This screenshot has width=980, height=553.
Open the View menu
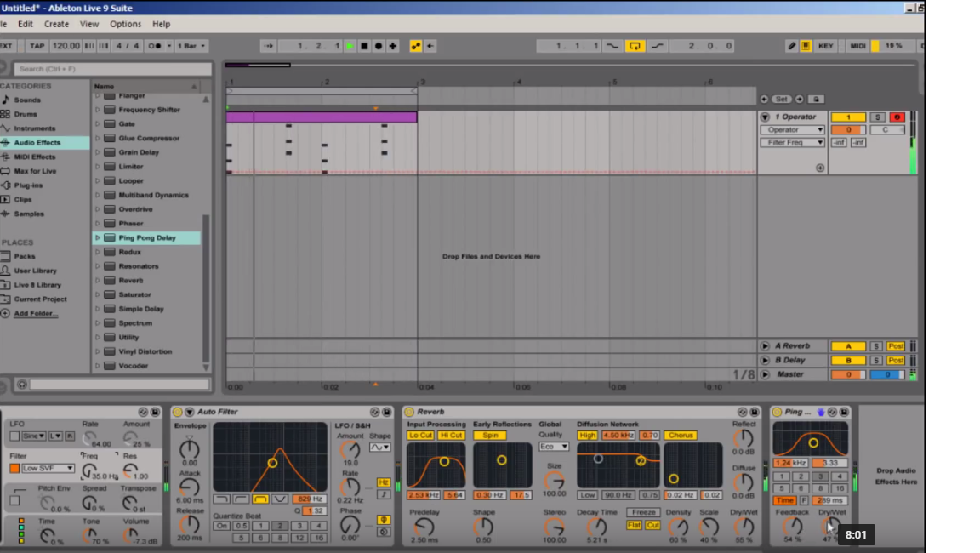[89, 24]
